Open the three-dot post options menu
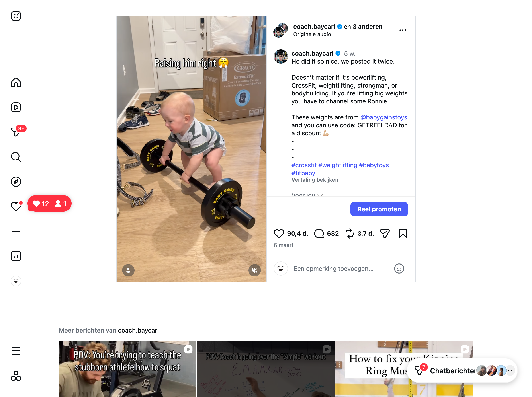This screenshot has width=532, height=397. pos(402,30)
